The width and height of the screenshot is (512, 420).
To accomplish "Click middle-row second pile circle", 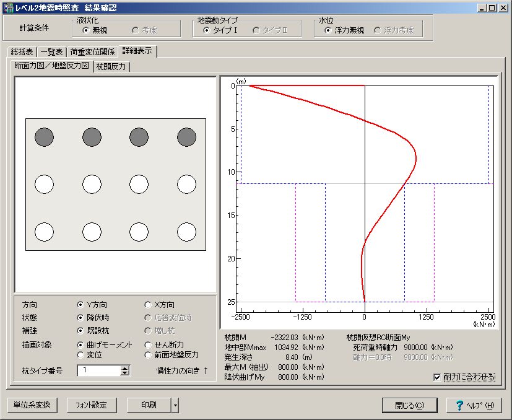I will tap(92, 185).
